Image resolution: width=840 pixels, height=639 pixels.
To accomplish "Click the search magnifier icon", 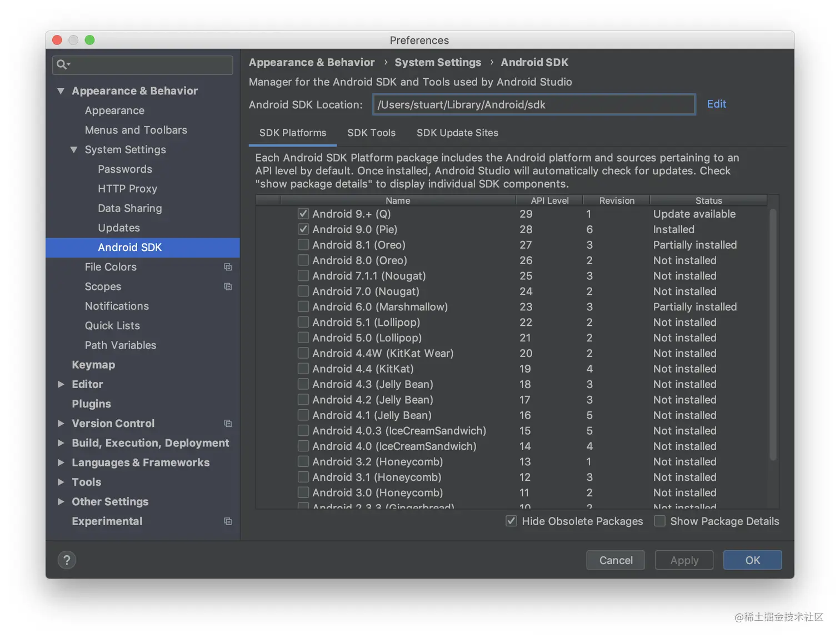I will point(63,64).
